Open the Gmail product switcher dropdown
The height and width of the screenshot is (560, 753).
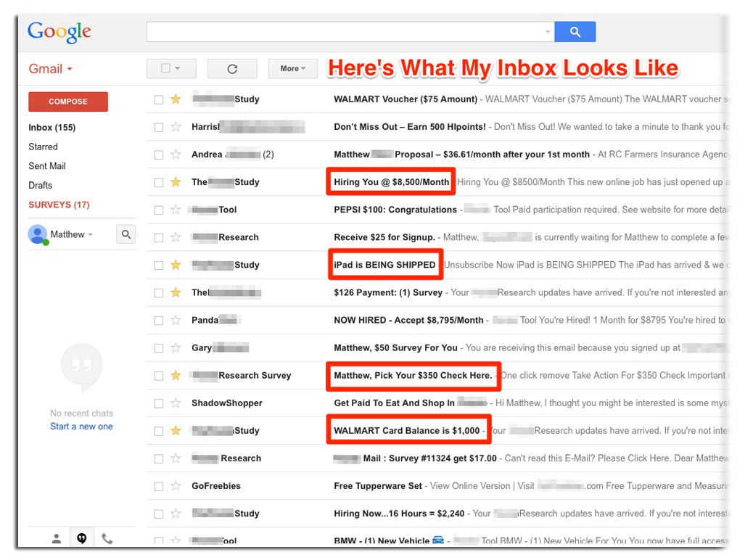50,69
